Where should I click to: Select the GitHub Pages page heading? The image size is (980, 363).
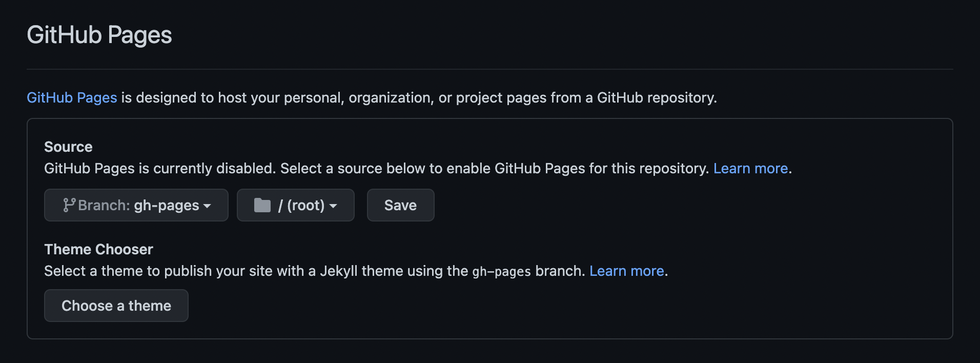tap(99, 35)
